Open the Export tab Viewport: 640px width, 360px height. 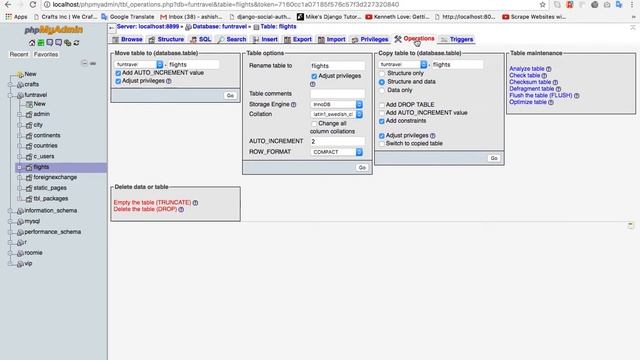(x=298, y=40)
